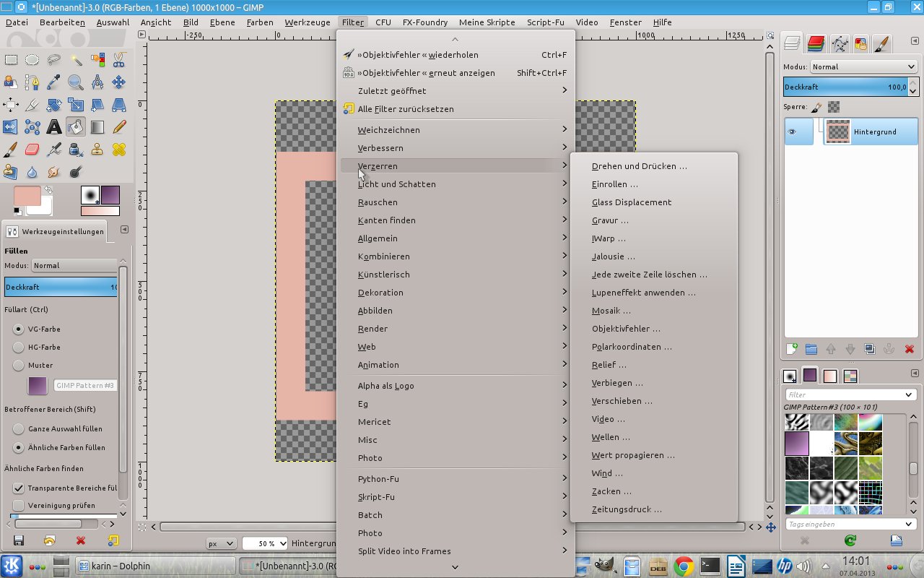Select the Smudge finger tool

pyautogui.click(x=54, y=172)
